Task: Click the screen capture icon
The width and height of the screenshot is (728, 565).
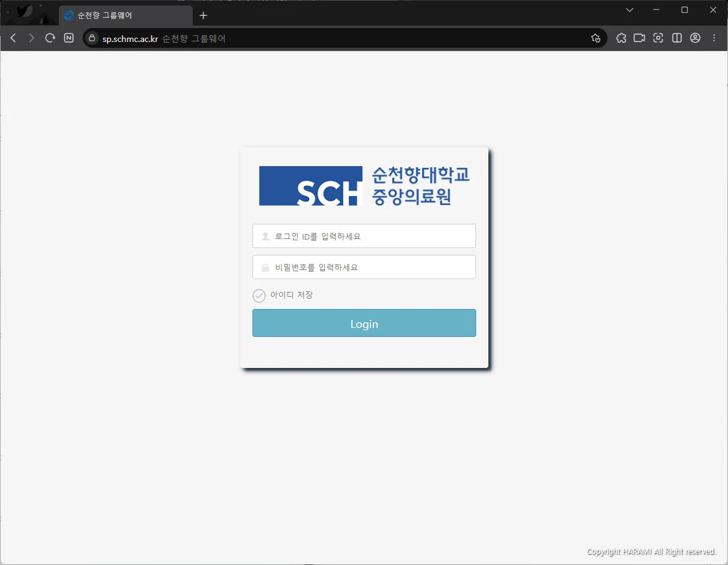Action: click(658, 38)
